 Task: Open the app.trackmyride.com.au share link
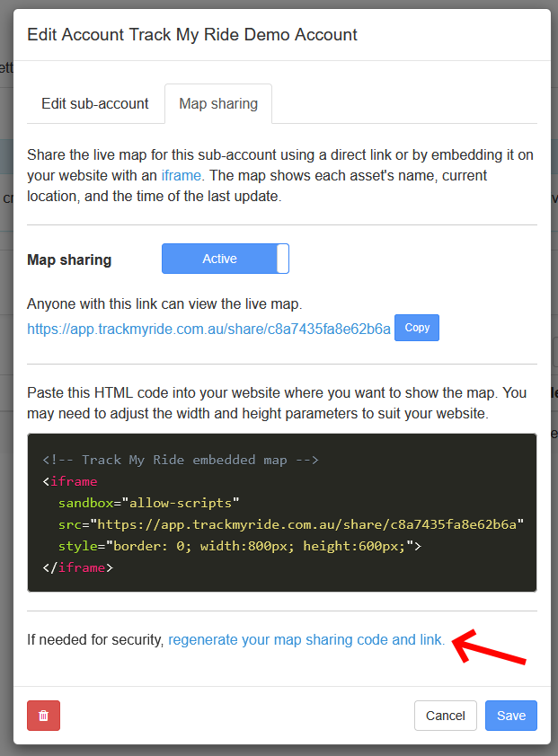[208, 329]
